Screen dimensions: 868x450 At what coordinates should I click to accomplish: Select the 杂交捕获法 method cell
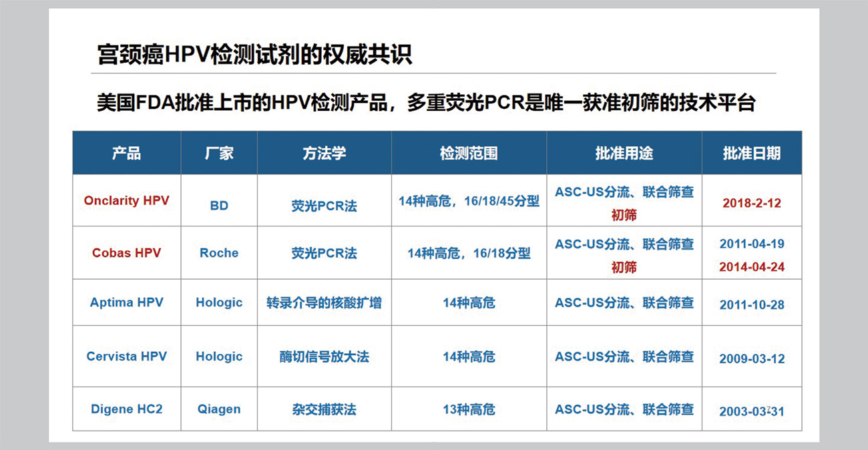tap(324, 409)
